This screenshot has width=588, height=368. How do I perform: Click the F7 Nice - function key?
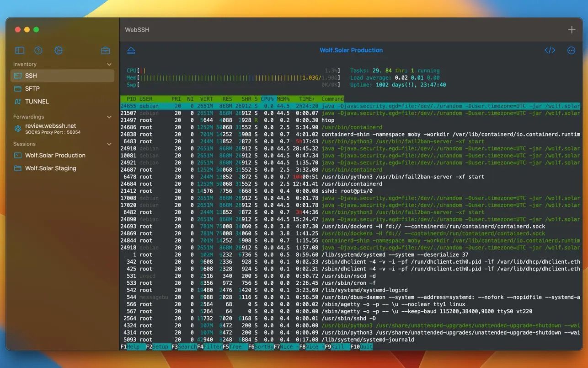click(286, 347)
